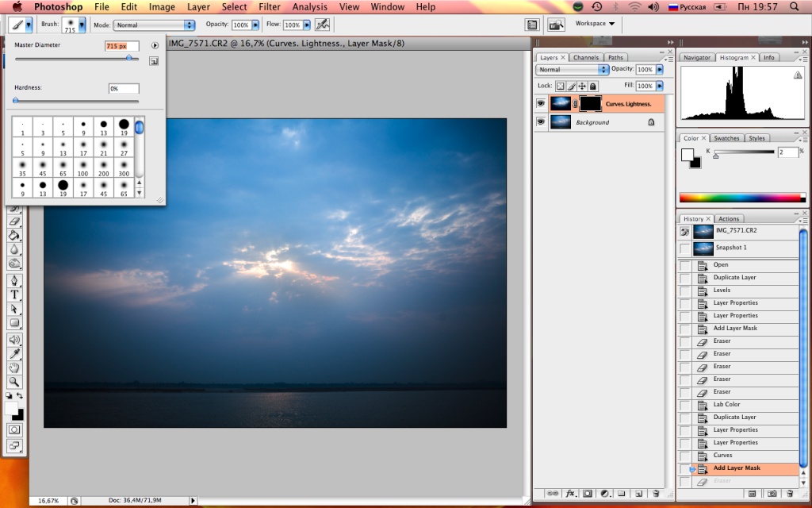Select the Type tool
Image resolution: width=812 pixels, height=508 pixels.
coord(14,294)
